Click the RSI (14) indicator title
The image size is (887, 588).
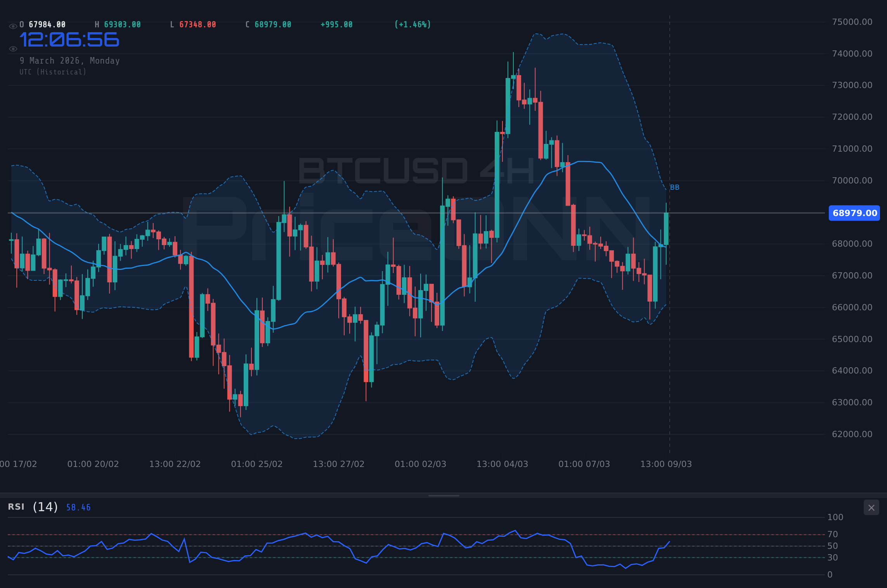click(x=33, y=507)
